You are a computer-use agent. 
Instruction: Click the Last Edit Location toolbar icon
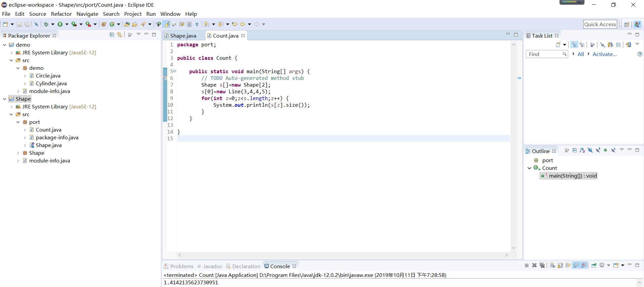234,24
